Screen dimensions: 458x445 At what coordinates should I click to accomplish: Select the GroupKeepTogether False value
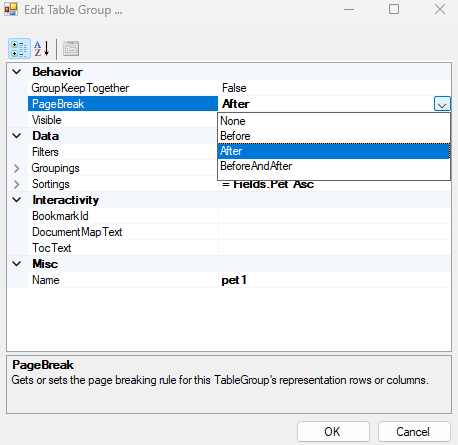[x=334, y=88]
